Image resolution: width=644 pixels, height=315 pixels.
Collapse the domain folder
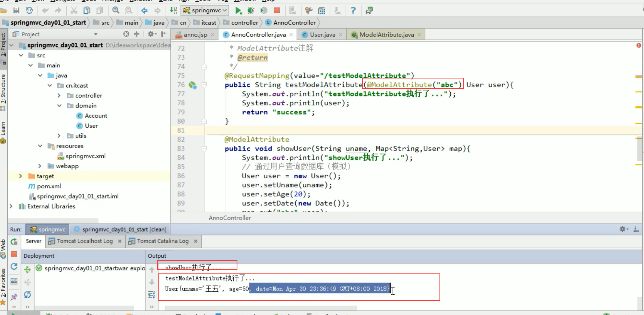(x=59, y=106)
